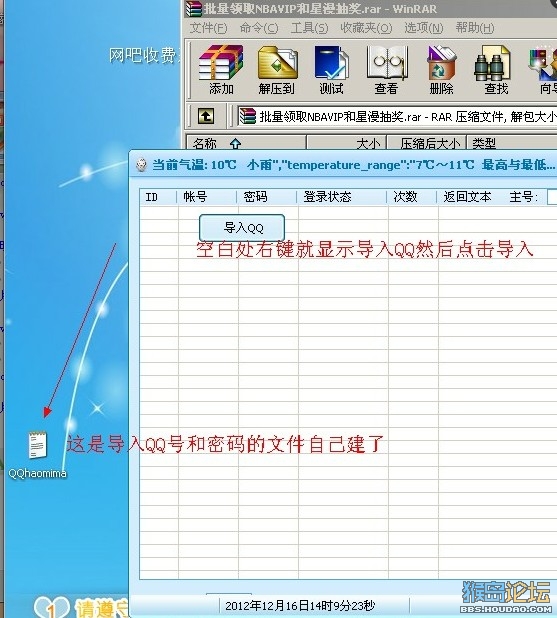Click the 删除 (Delete) recycle icon
The image size is (557, 618).
[441, 70]
